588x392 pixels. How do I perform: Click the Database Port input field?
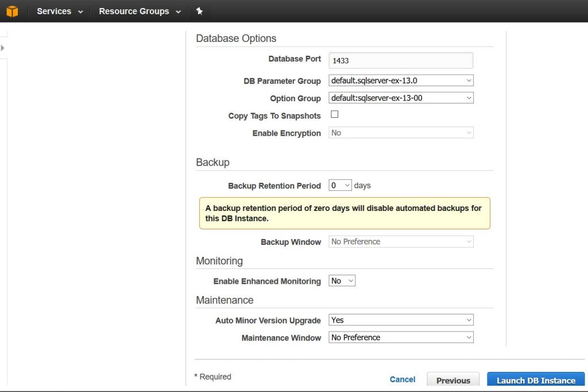pyautogui.click(x=401, y=60)
